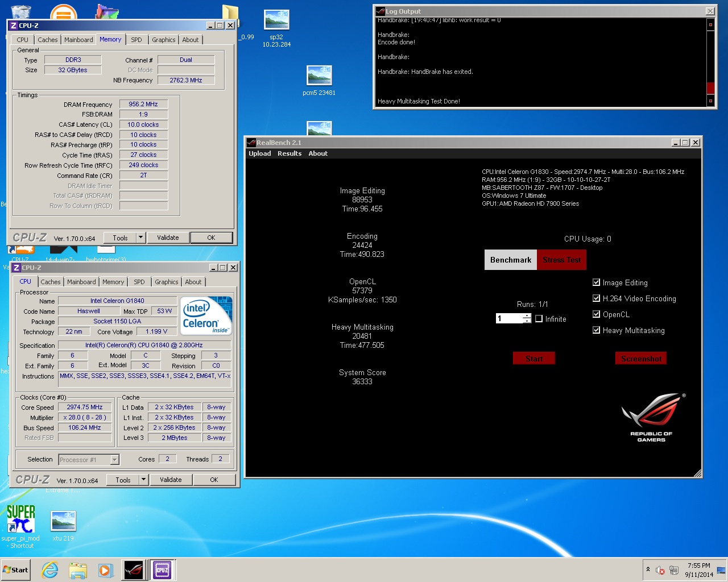Open Internet Explorer from the taskbar
Viewport: 728px width, 582px height.
coord(50,570)
